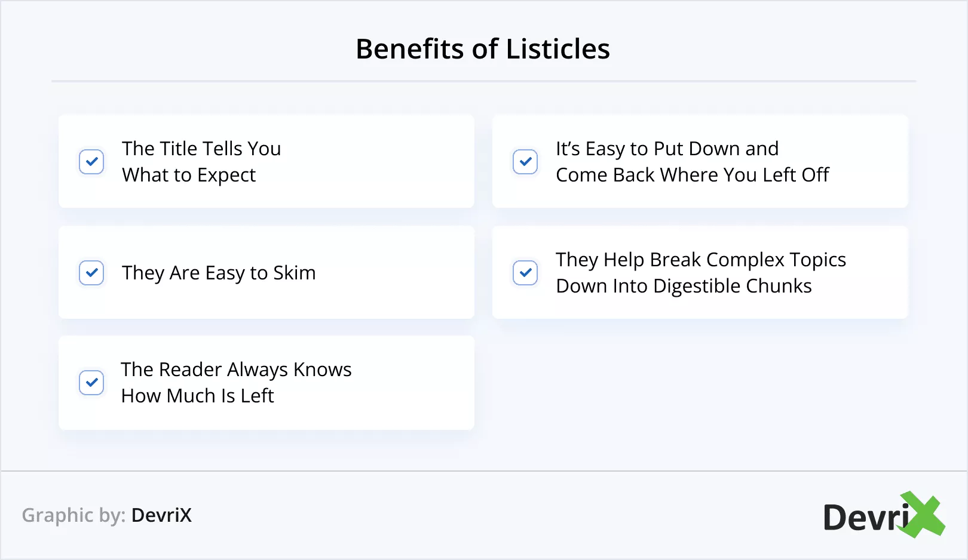Viewport: 968px width, 560px height.
Task: Click the gray "Graphic by:" label
Action: [73, 515]
